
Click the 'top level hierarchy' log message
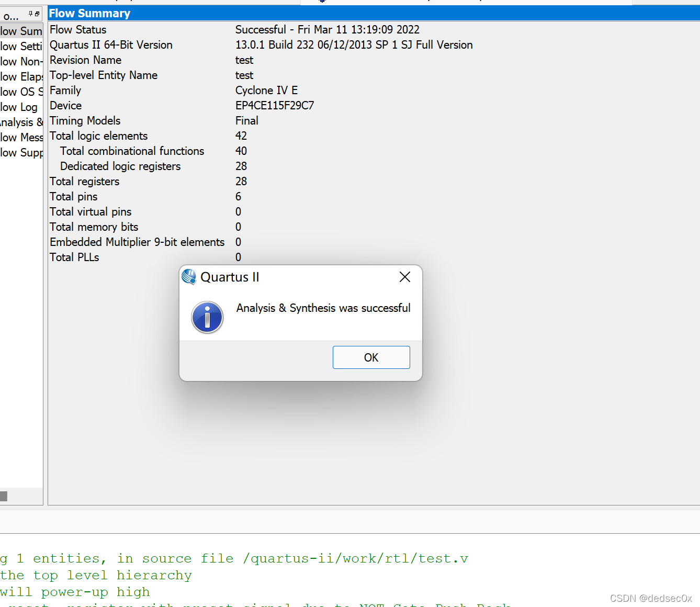(x=96, y=575)
